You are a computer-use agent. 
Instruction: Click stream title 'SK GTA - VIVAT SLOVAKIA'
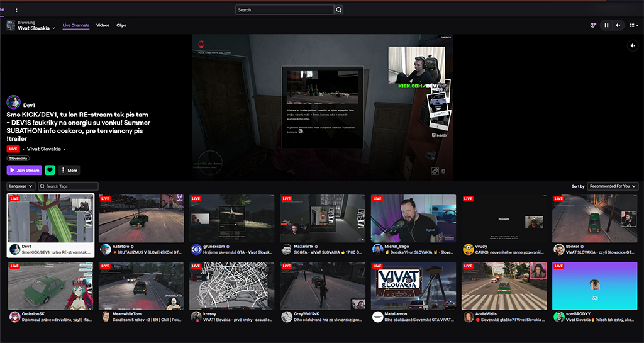tap(317, 252)
